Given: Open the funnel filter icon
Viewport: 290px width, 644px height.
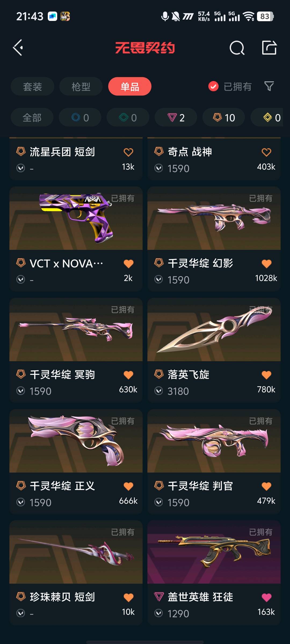Looking at the screenshot, I should tap(269, 86).
